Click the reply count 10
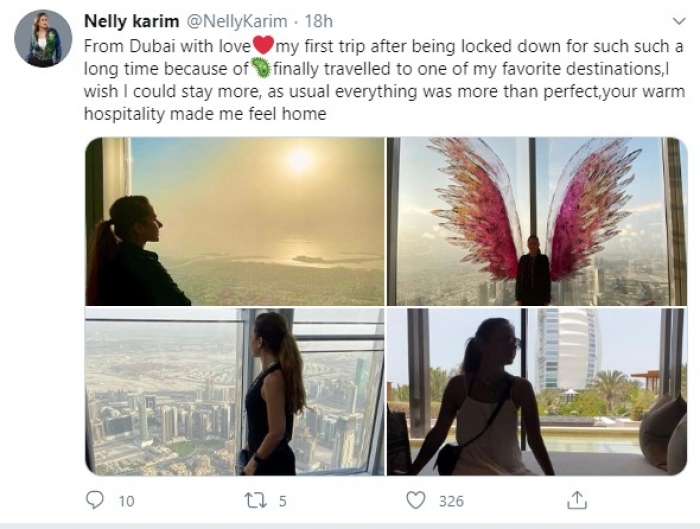700x529 pixels. pos(126,500)
